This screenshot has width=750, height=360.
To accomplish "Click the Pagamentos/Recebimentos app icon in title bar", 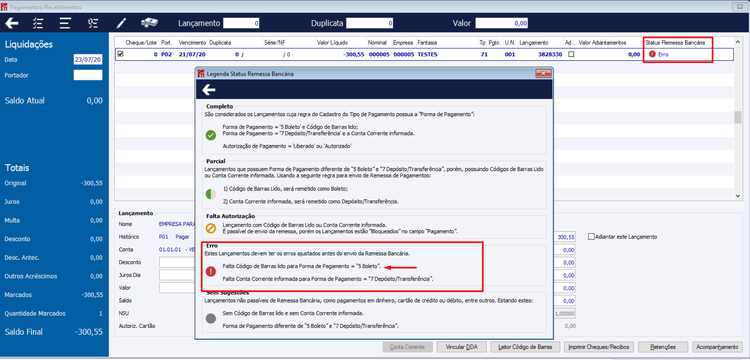I will (4, 8).
